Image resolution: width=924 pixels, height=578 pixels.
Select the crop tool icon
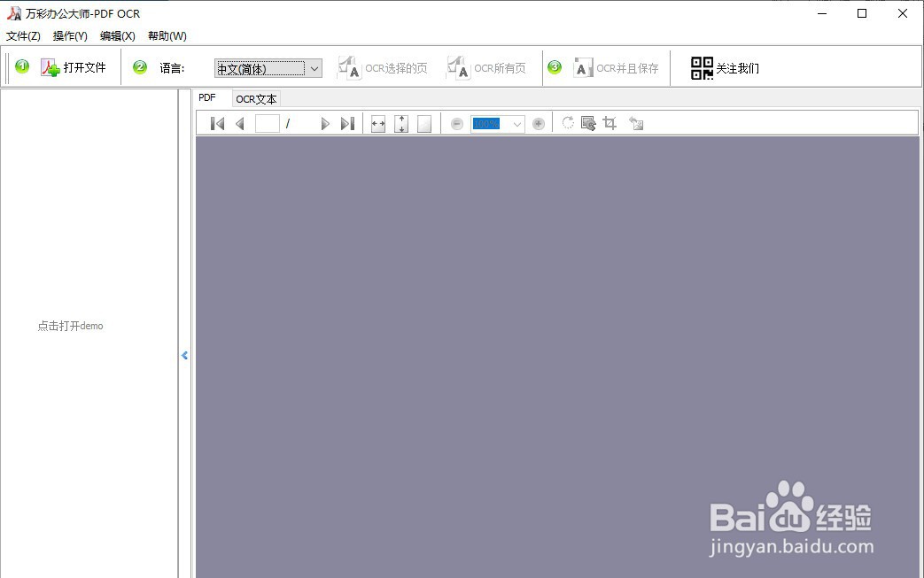pyautogui.click(x=610, y=123)
